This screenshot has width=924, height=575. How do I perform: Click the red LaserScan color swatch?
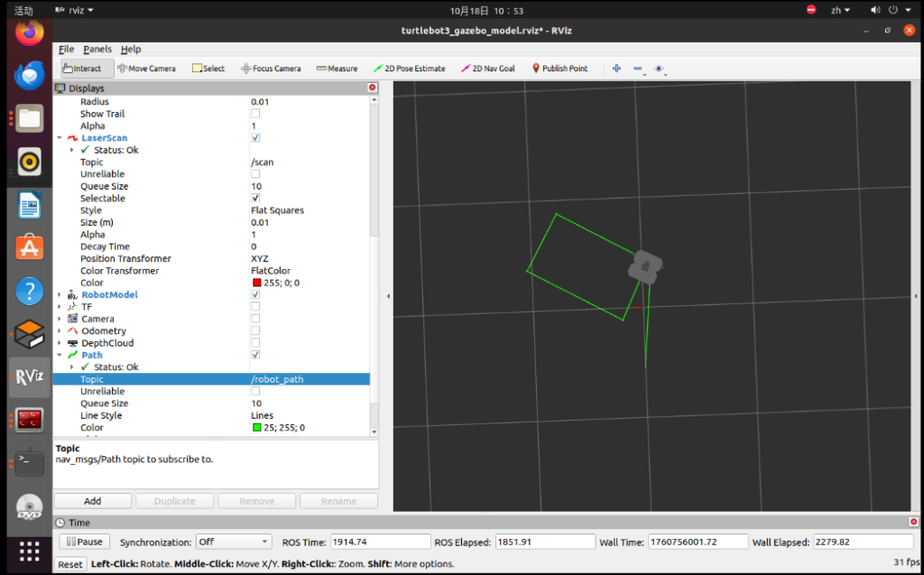(255, 283)
